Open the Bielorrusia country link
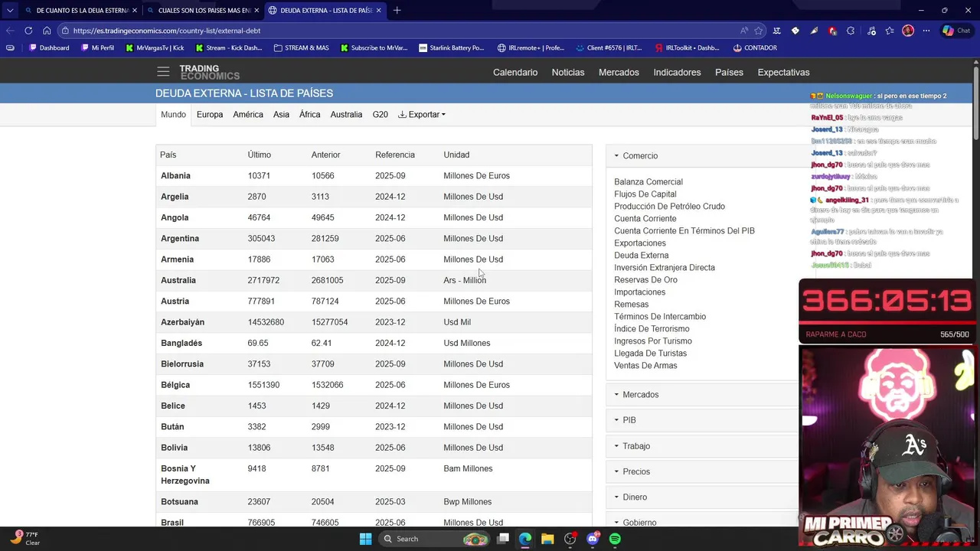The height and width of the screenshot is (551, 980). click(x=182, y=364)
